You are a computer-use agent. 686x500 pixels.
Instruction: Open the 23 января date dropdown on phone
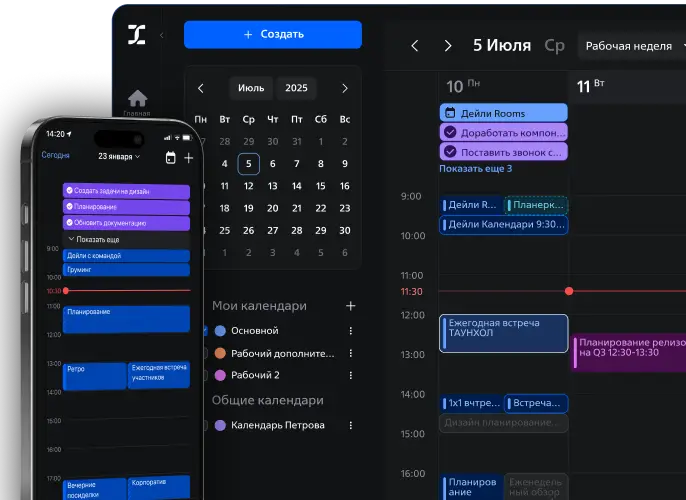[119, 156]
